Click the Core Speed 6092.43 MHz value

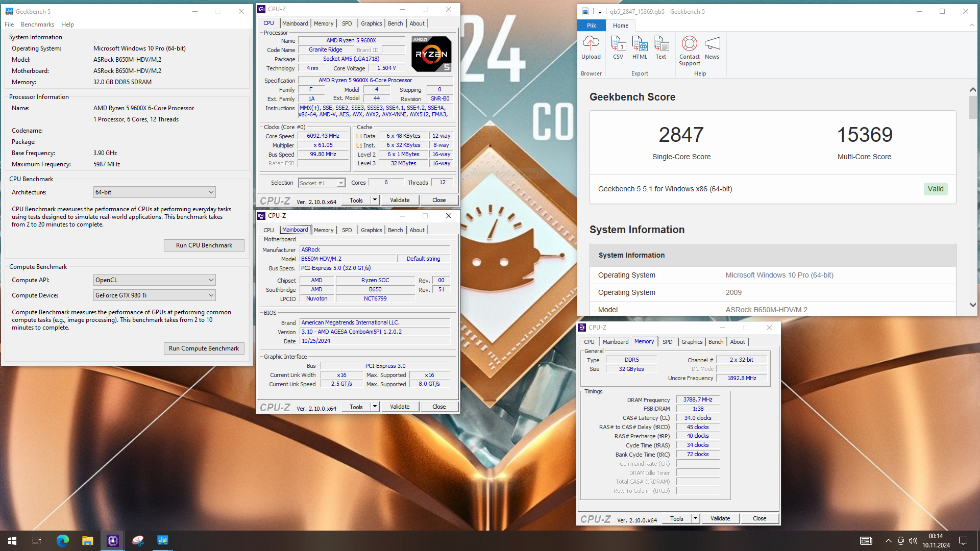pyautogui.click(x=323, y=136)
